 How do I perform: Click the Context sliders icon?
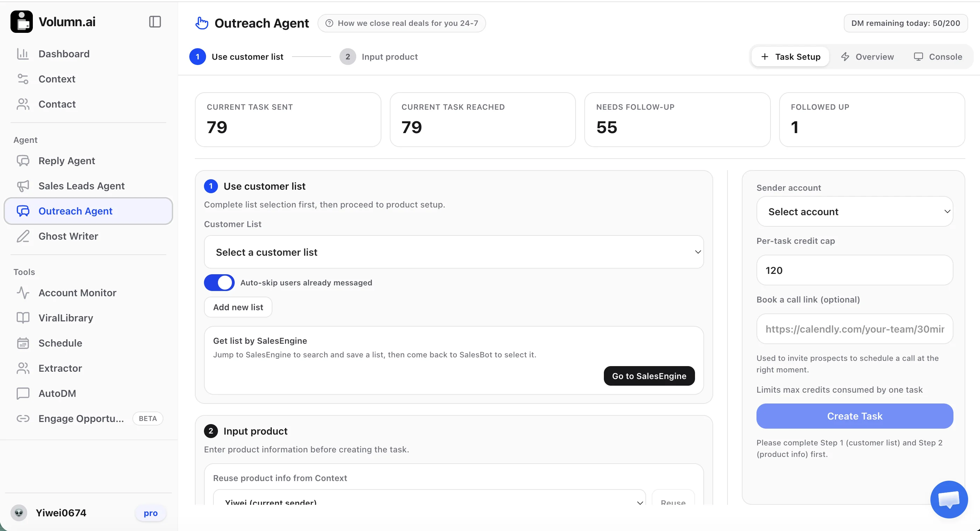point(23,79)
